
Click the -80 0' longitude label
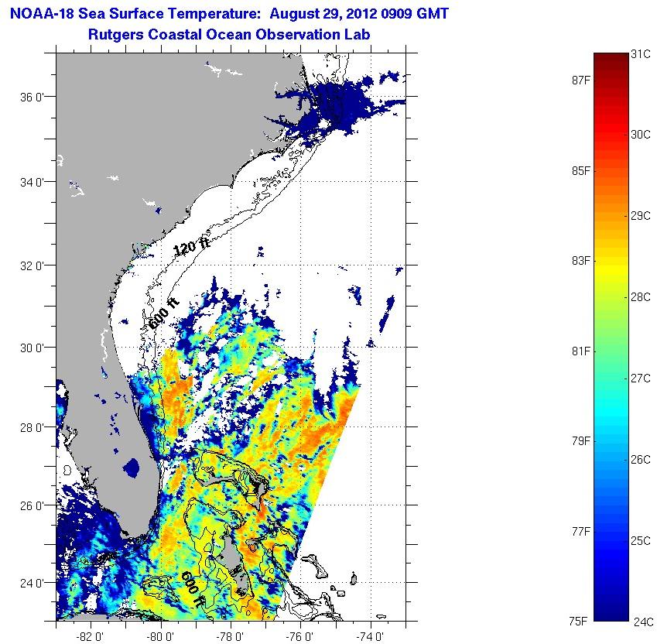[160, 637]
